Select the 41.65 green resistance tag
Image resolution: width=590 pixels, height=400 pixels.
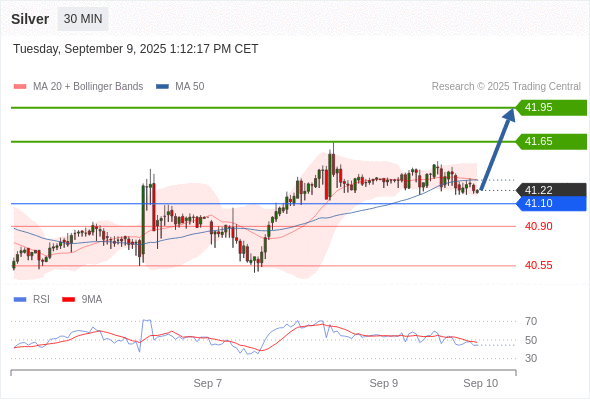point(551,141)
